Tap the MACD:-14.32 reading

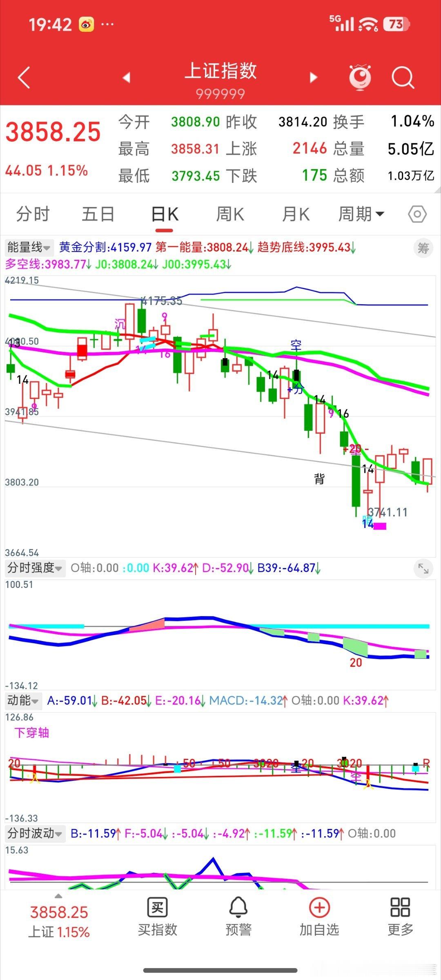click(249, 701)
